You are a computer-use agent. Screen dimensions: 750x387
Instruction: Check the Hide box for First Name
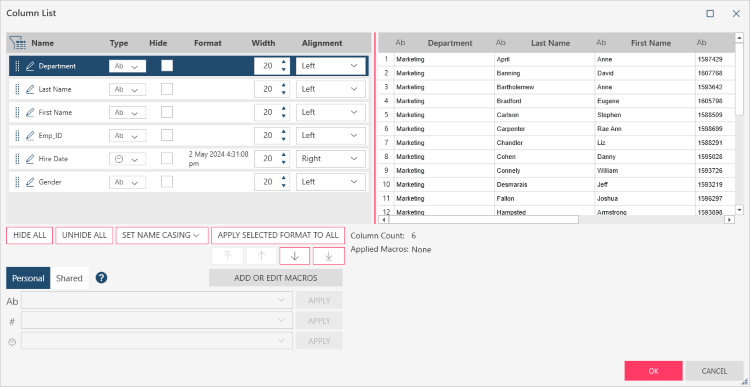click(167, 112)
